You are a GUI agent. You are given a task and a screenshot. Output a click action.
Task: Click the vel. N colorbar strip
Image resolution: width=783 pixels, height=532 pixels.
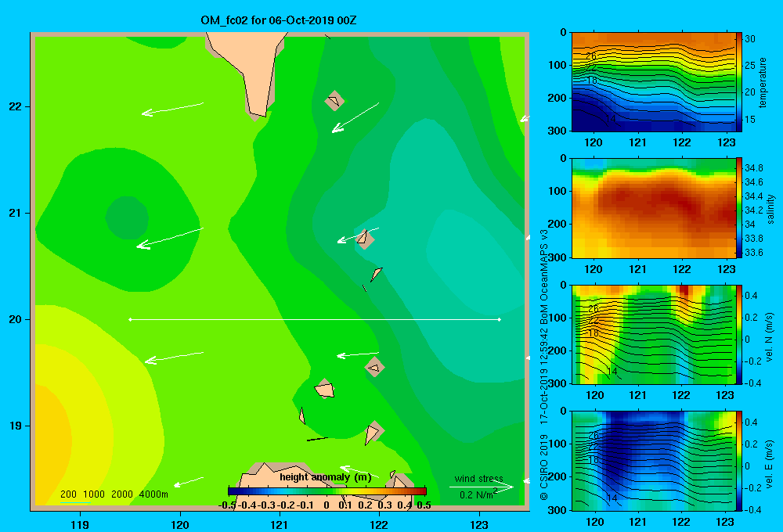(x=739, y=334)
